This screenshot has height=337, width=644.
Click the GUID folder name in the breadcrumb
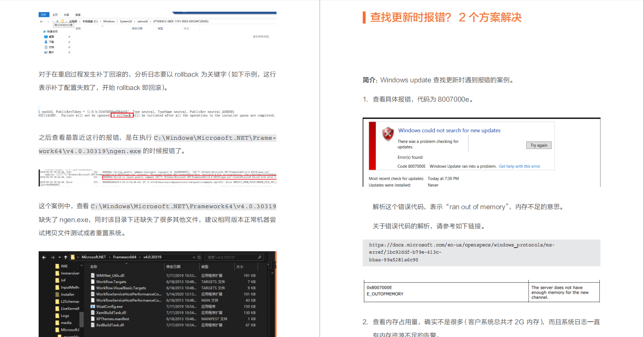181,21
